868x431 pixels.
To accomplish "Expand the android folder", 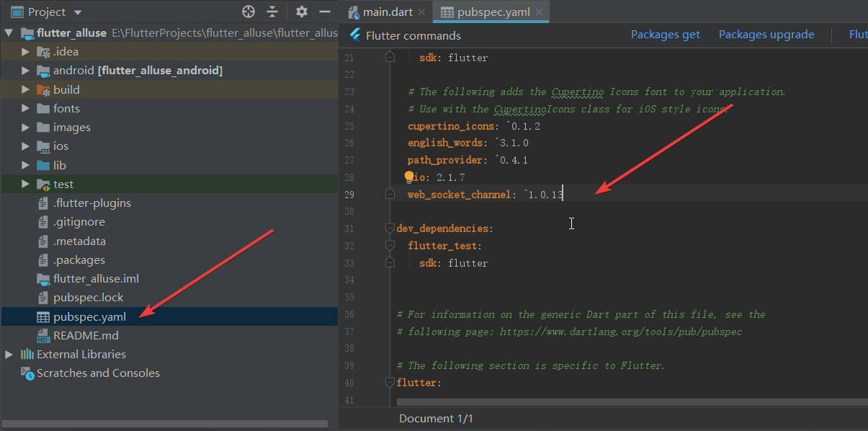I will [x=25, y=71].
